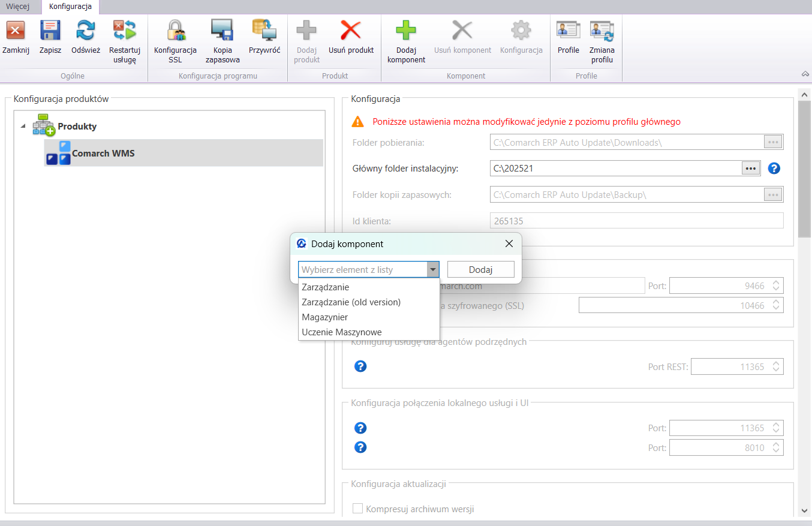Remove product using Usuń produkt icon
The image size is (812, 526).
351,30
